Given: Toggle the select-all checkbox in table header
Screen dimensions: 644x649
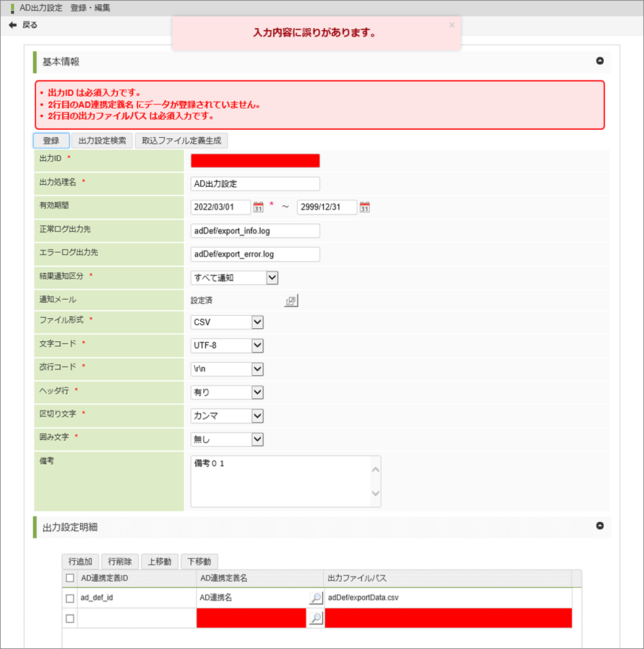Looking at the screenshot, I should 70,579.
